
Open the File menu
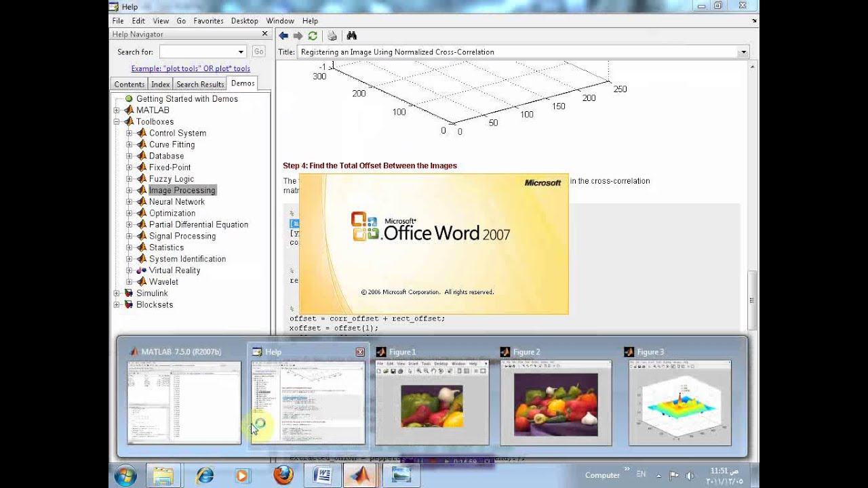118,21
